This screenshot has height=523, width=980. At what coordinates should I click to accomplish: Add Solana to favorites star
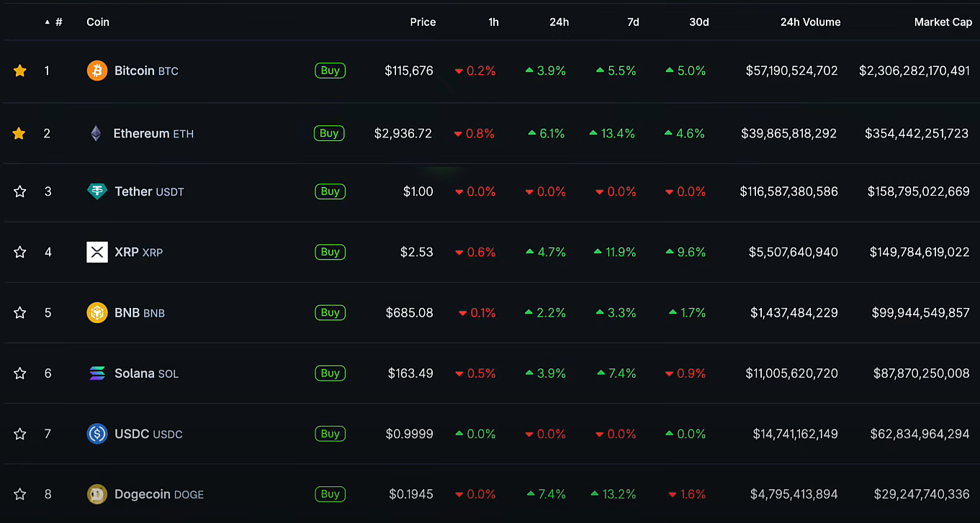tap(20, 373)
